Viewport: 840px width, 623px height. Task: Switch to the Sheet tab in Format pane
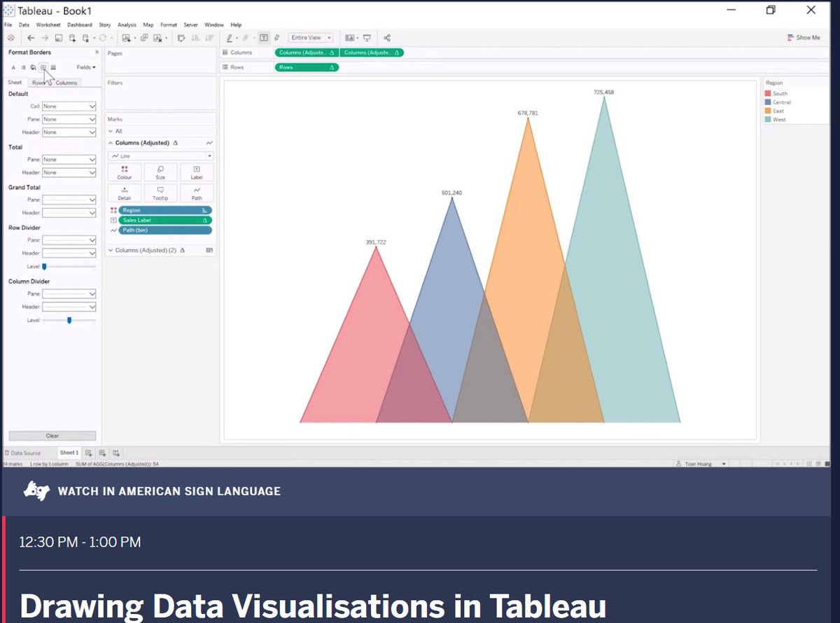(15, 83)
